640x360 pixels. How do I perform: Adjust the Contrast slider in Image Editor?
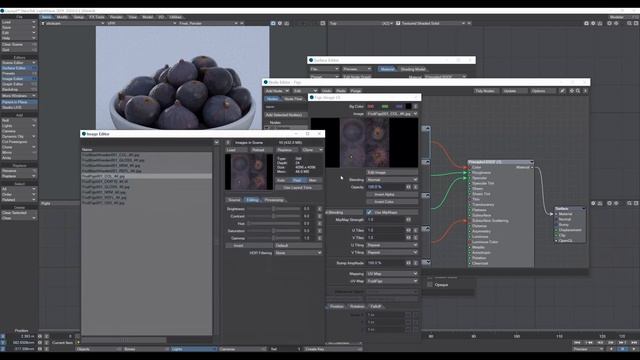tap(273, 216)
